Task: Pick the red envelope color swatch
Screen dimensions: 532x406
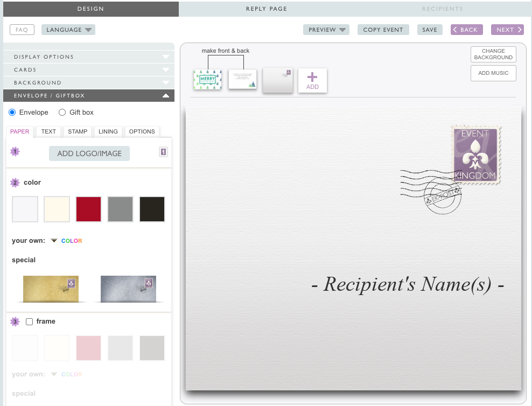Action: click(x=88, y=209)
